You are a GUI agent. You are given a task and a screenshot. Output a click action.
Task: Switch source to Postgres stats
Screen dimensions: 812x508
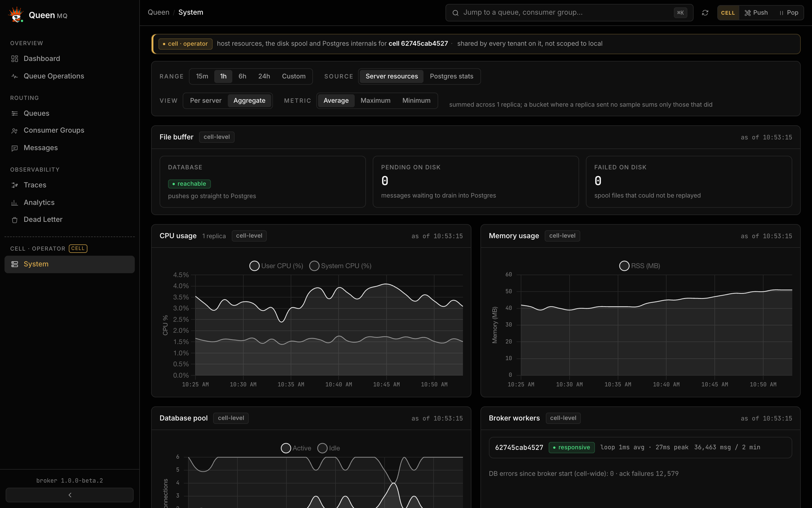pos(451,76)
